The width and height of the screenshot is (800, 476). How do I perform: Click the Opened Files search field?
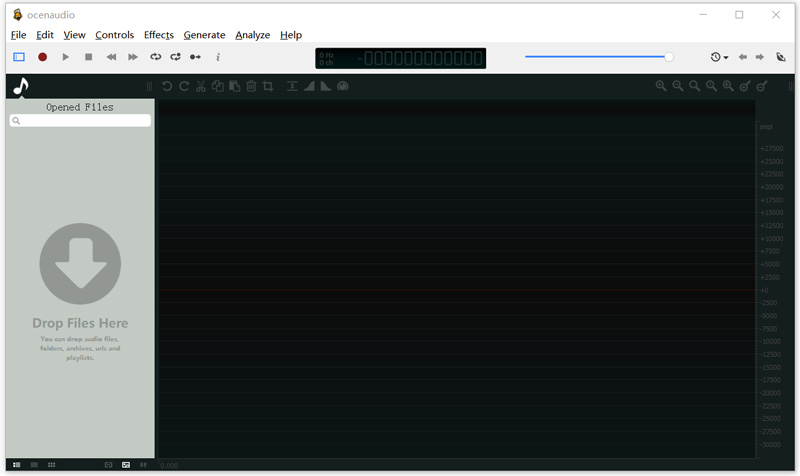pos(80,120)
